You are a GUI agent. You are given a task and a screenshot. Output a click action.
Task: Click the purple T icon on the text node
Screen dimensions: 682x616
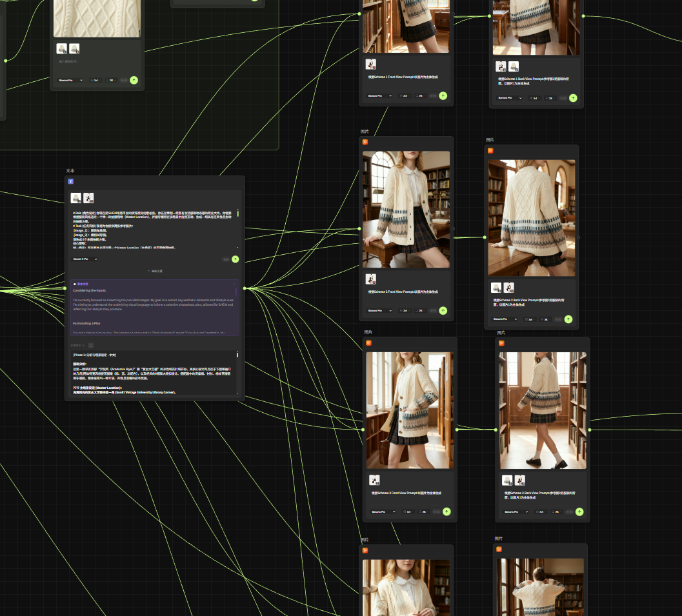(71, 181)
